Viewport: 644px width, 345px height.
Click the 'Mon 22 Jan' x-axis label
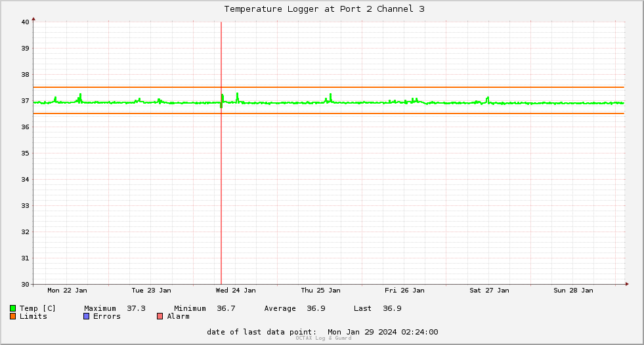[x=68, y=291]
